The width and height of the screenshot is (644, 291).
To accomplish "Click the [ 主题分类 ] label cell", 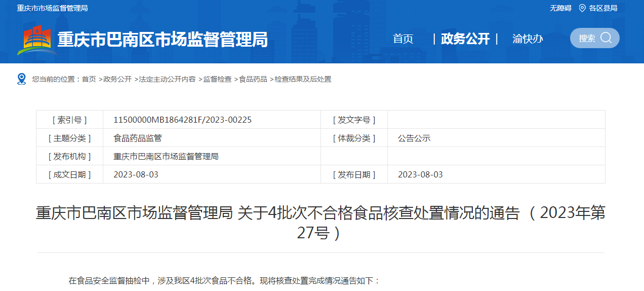I will click(70, 138).
